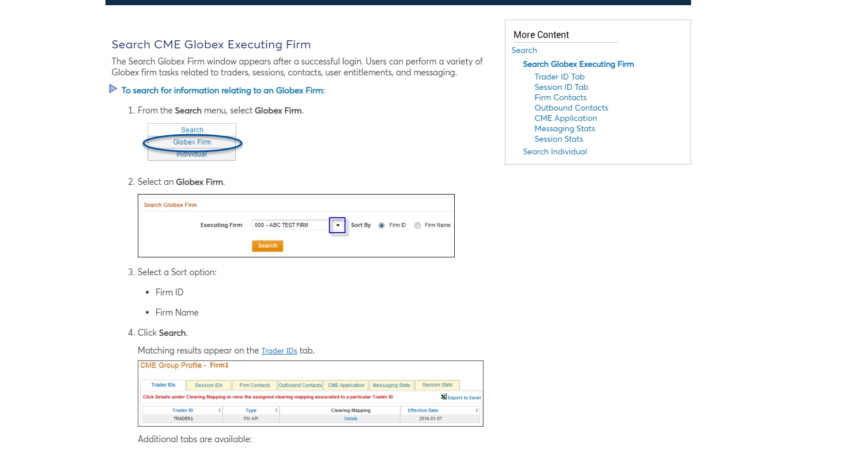The width and height of the screenshot is (868, 452).
Task: Sort by the Effective Date column arrow
Action: tap(477, 411)
